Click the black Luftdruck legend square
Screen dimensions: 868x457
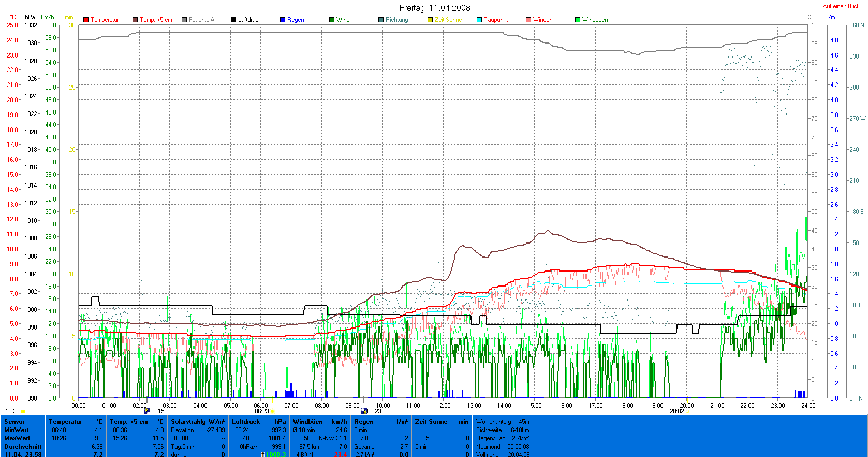(x=233, y=20)
